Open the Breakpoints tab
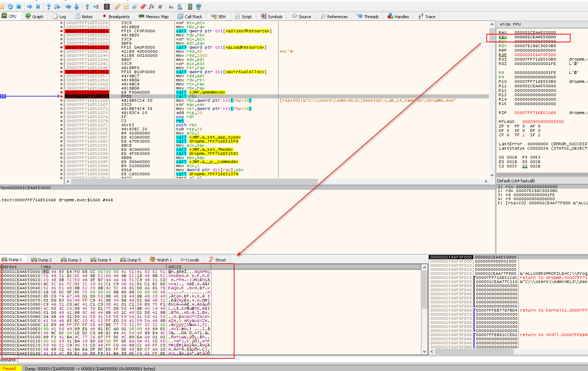The image size is (588, 371). click(116, 16)
